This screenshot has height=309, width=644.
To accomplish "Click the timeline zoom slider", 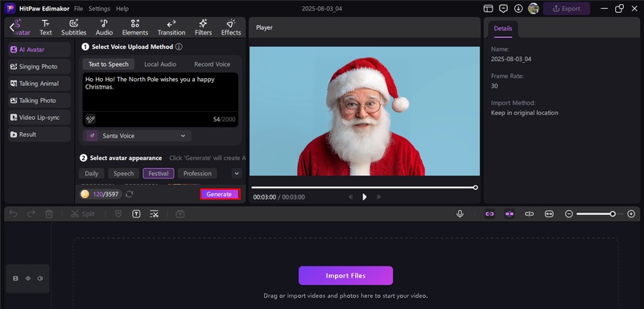I will pos(600,214).
